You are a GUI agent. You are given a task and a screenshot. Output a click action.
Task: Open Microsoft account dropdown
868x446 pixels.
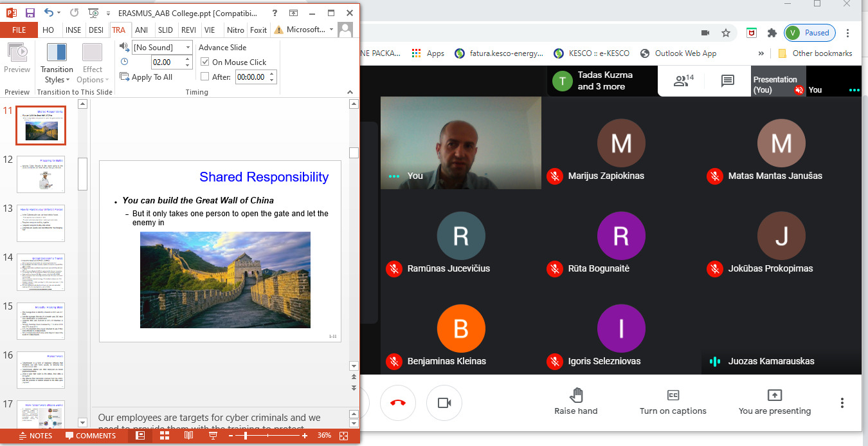pyautogui.click(x=304, y=30)
